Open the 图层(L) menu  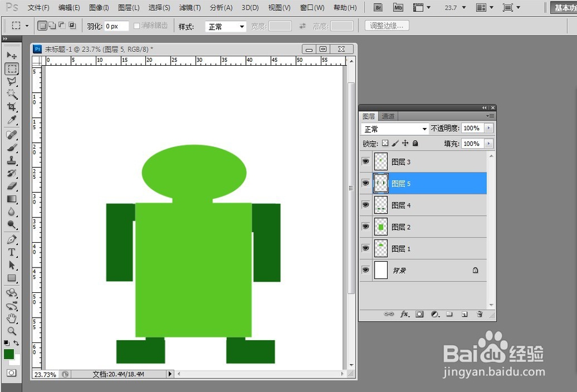129,7
